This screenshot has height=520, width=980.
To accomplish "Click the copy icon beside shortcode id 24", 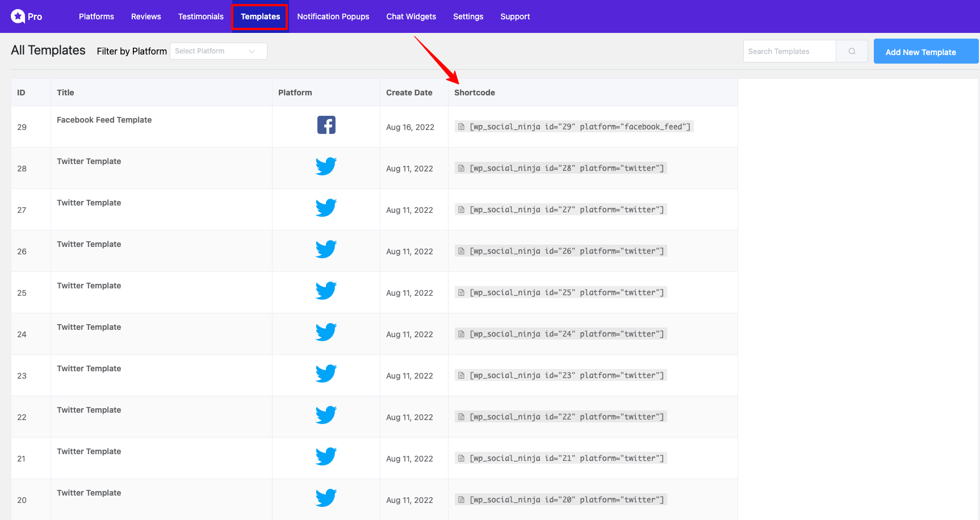I will click(462, 334).
